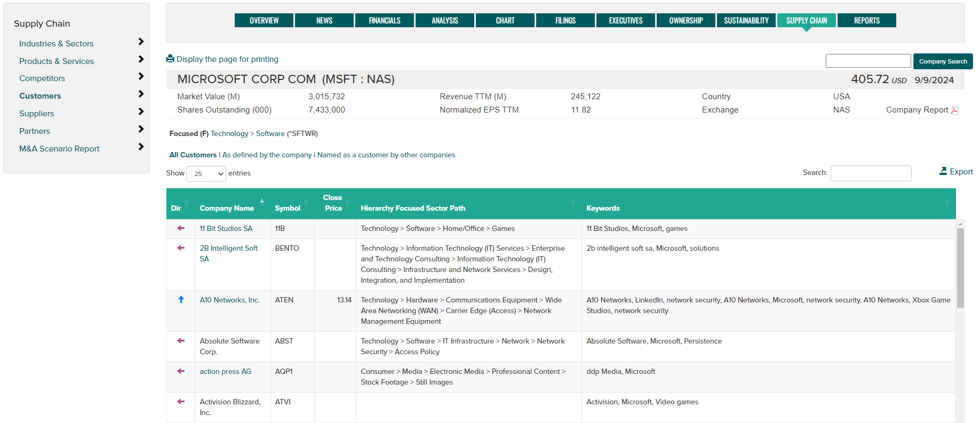Click the table vertical scrollbar thumb
The width and height of the screenshot is (980, 423).
(x=960, y=268)
